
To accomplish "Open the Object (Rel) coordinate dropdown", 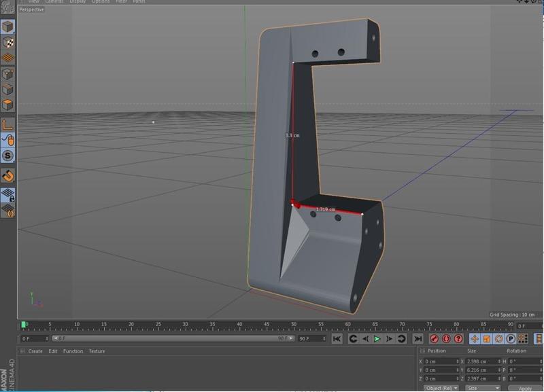I will point(441,388).
